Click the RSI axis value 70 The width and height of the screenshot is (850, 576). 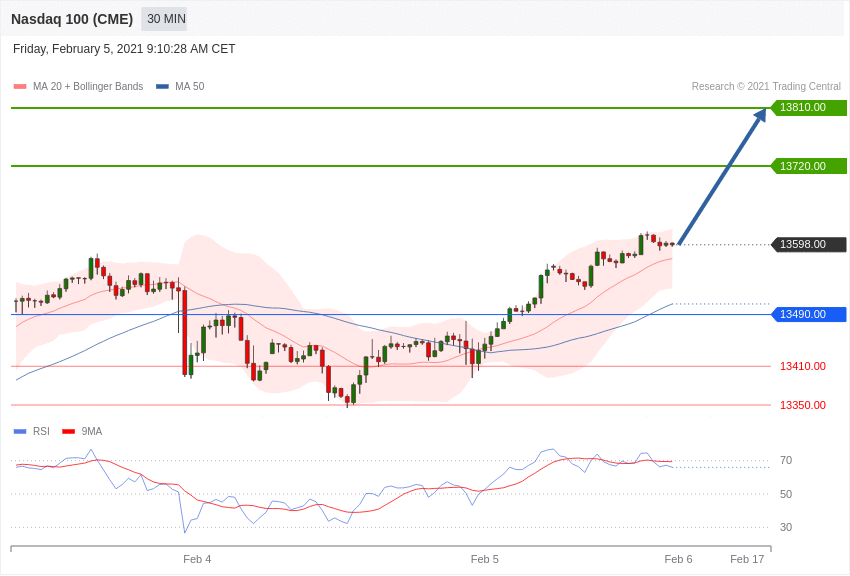point(786,461)
